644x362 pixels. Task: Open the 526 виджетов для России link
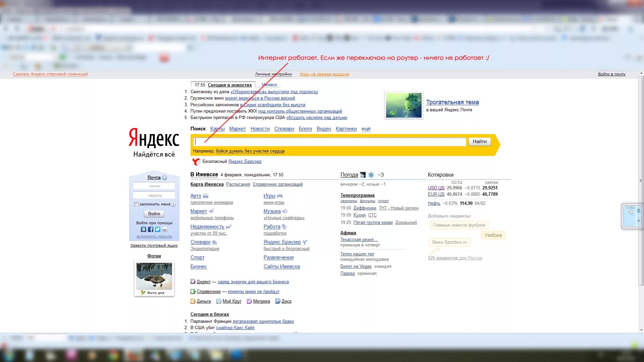coord(455,258)
